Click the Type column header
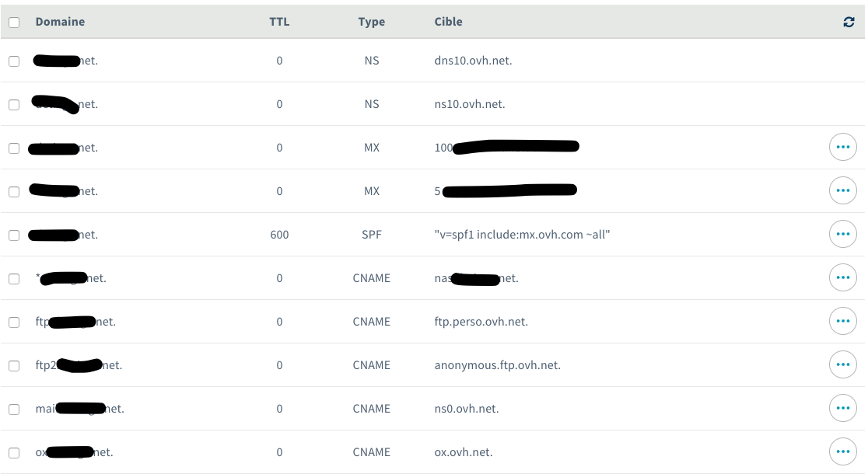The width and height of the screenshot is (868, 474). point(372,22)
